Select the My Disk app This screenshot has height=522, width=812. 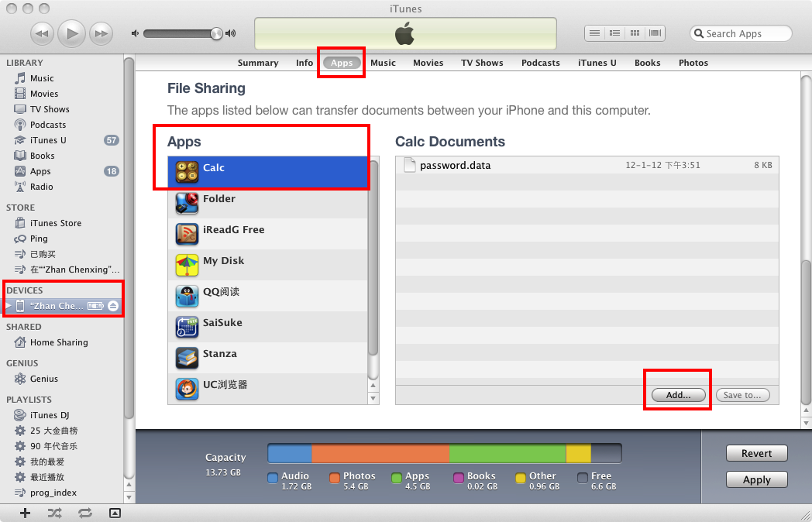pos(268,265)
